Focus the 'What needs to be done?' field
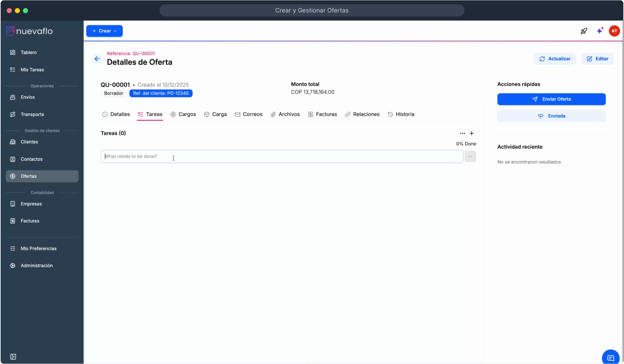The width and height of the screenshot is (624, 364). (x=282, y=156)
